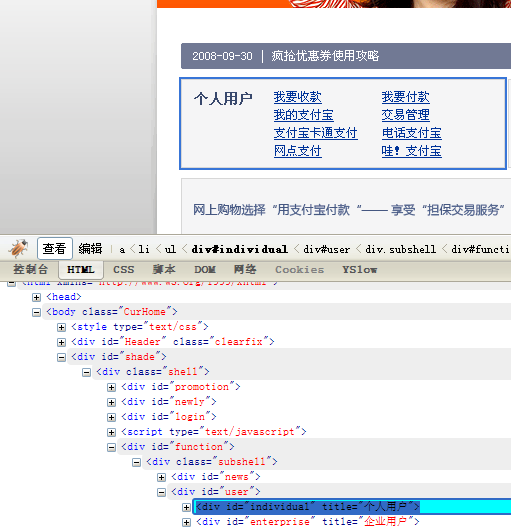Open the 我要收款 link
The width and height of the screenshot is (511, 531).
[298, 97]
